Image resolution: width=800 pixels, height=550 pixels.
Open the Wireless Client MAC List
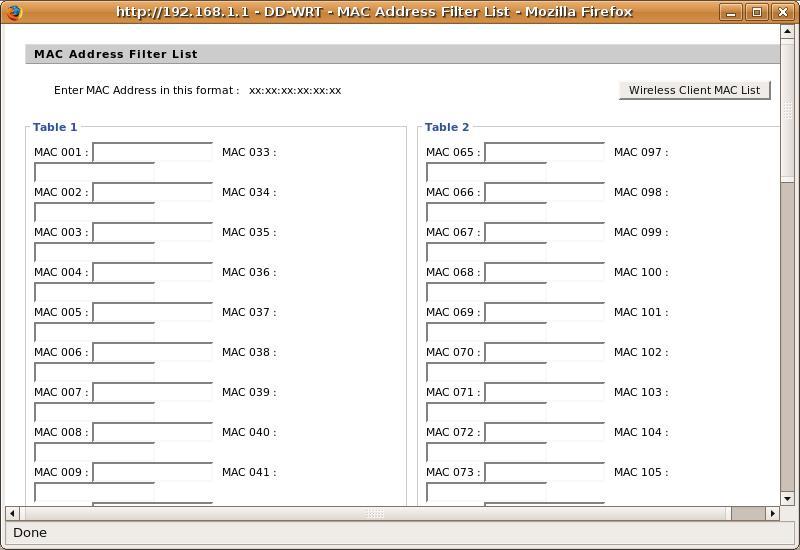[x=694, y=90]
